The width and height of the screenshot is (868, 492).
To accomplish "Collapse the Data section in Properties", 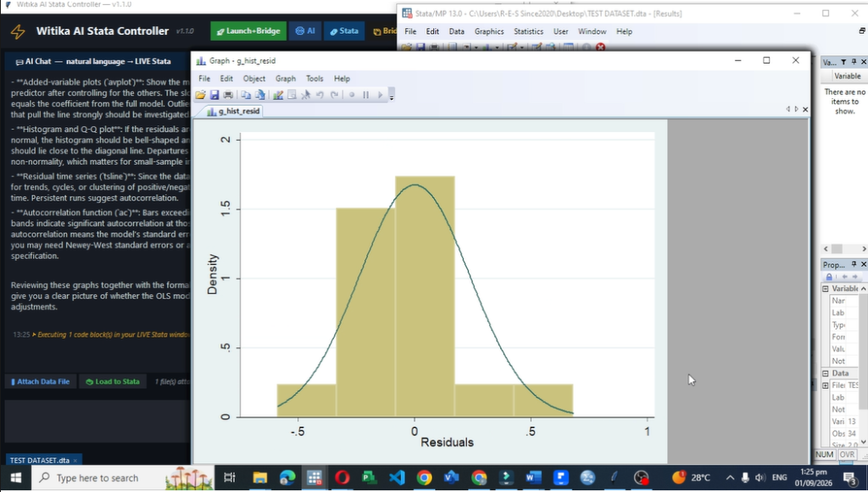I will click(x=826, y=373).
